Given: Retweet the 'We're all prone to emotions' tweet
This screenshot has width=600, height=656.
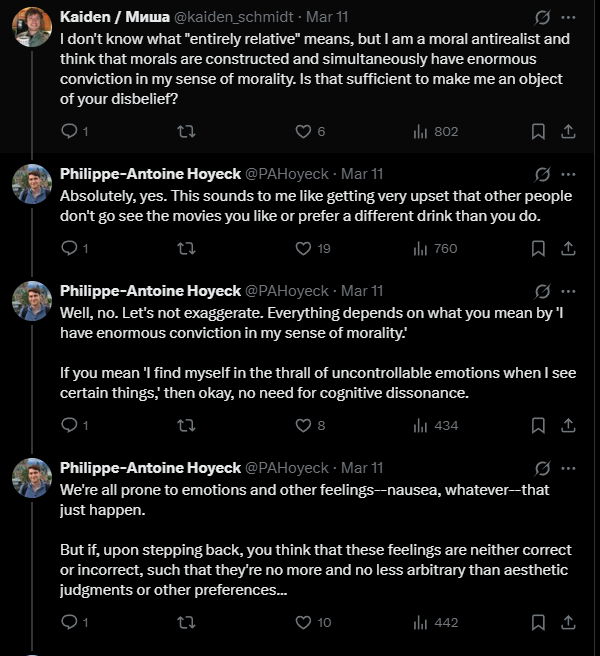Looking at the screenshot, I should pyautogui.click(x=186, y=623).
